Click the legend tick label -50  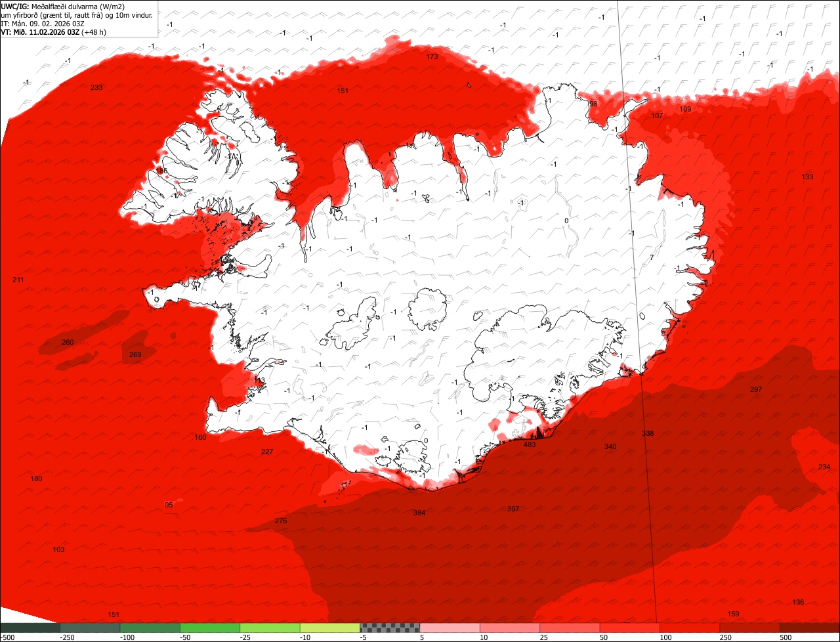point(186,637)
